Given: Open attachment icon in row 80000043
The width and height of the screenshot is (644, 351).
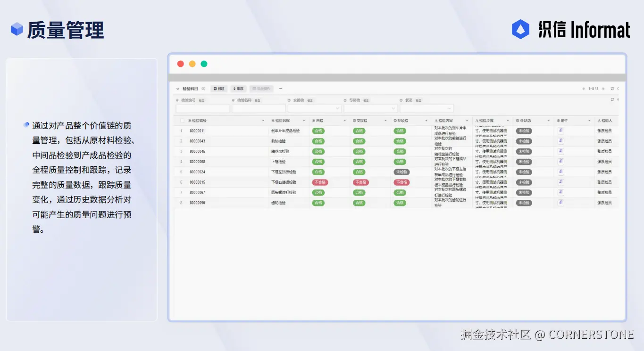Looking at the screenshot, I should 561,141.
